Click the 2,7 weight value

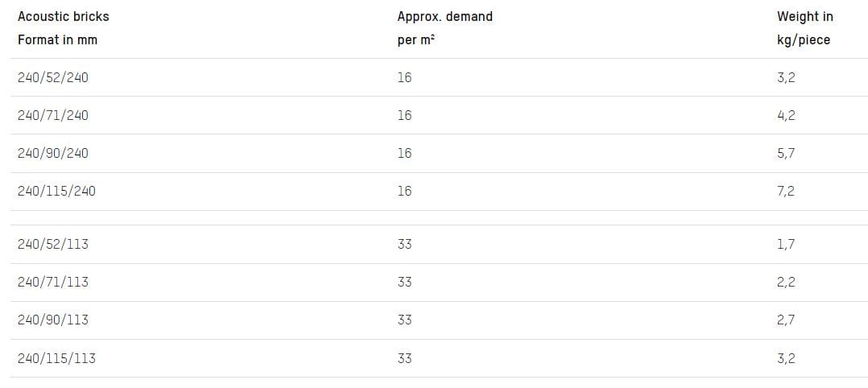(x=786, y=320)
